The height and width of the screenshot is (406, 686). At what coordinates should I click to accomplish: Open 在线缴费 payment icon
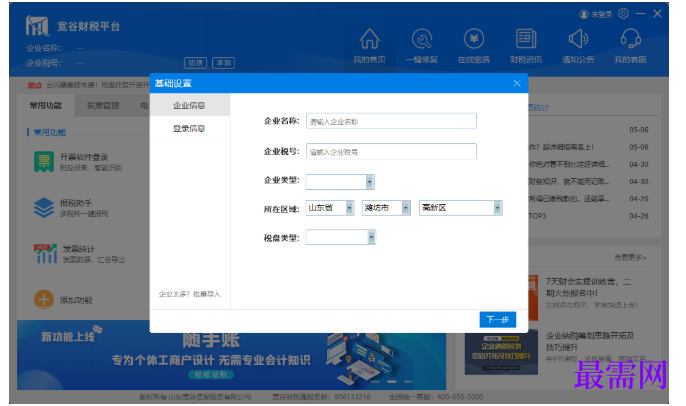coord(474,39)
